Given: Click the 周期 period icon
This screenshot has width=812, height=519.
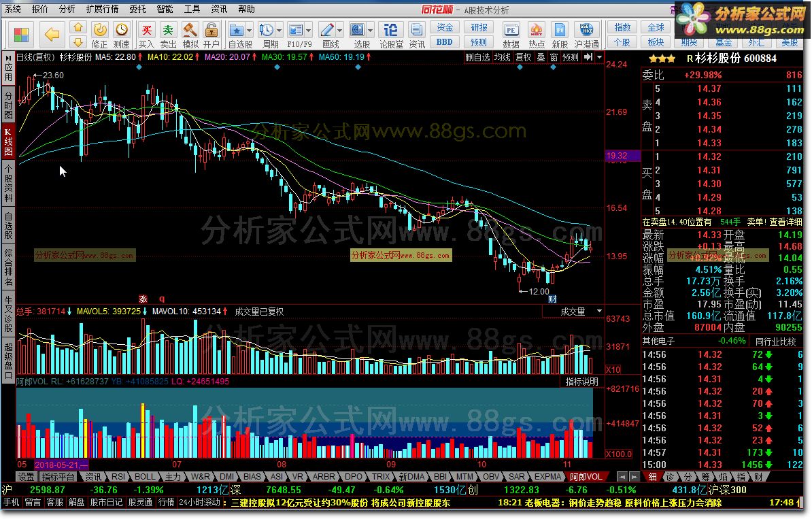Looking at the screenshot, I should point(266,30).
